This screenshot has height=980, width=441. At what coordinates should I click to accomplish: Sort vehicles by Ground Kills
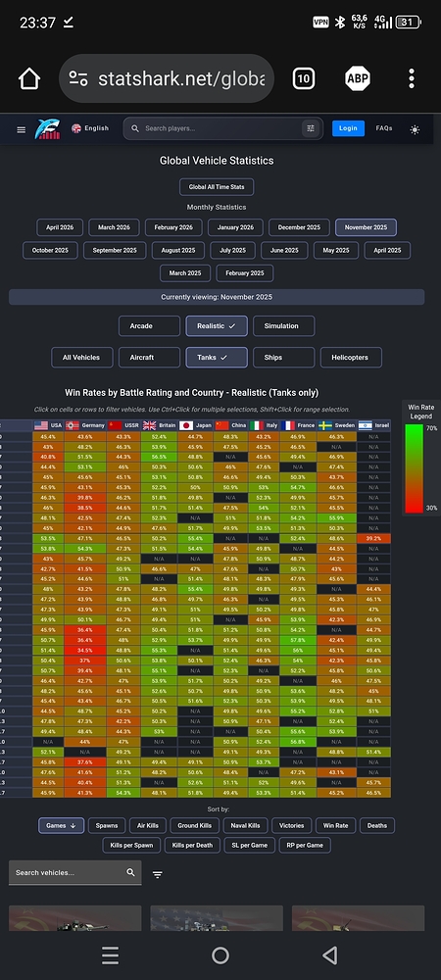click(194, 825)
